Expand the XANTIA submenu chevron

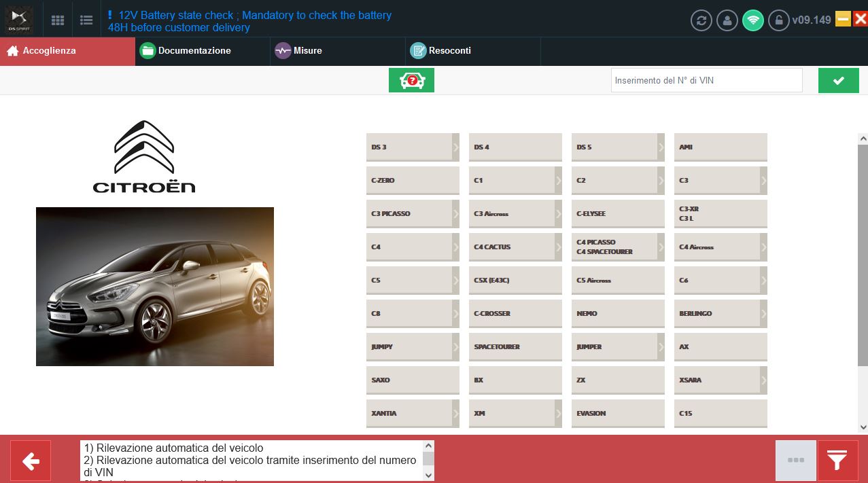[x=455, y=414]
